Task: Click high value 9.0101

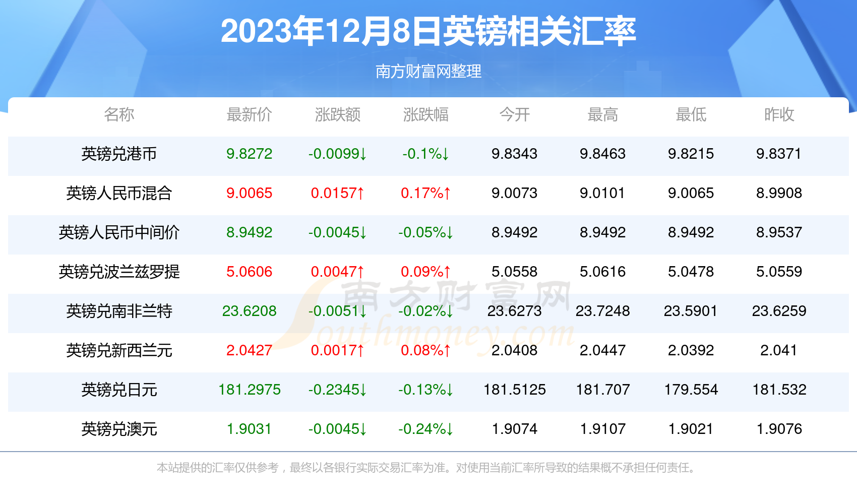Action: click(602, 193)
